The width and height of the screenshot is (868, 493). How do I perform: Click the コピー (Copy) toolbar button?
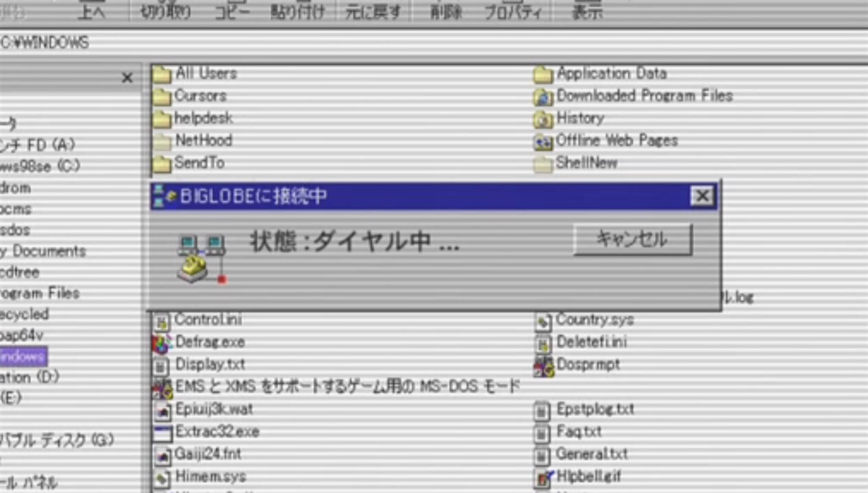pyautogui.click(x=231, y=11)
